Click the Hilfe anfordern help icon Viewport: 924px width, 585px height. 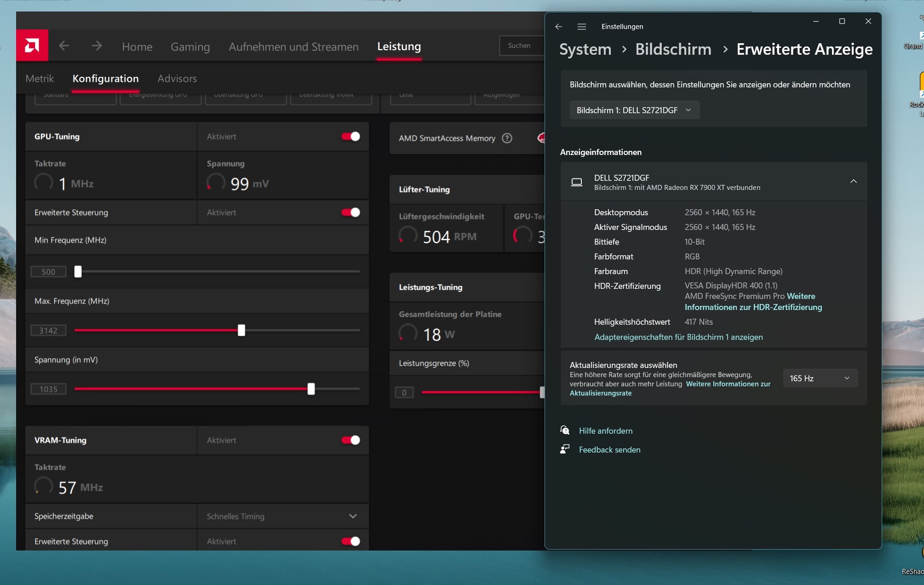[x=565, y=430]
